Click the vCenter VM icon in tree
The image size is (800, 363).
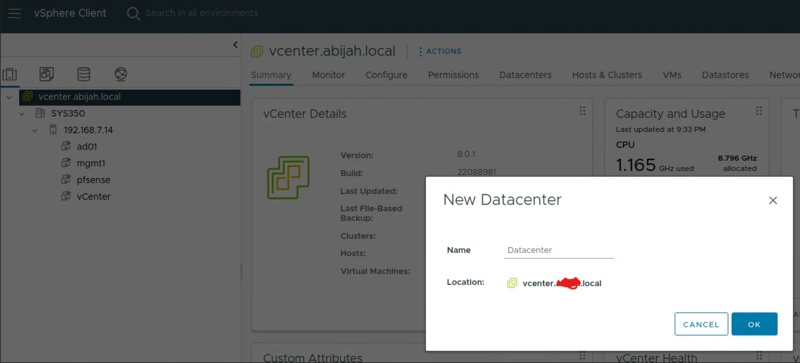(66, 196)
